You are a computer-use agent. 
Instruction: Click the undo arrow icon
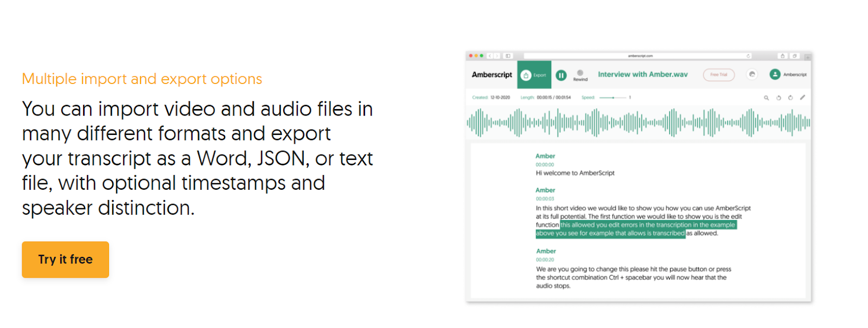(x=778, y=98)
